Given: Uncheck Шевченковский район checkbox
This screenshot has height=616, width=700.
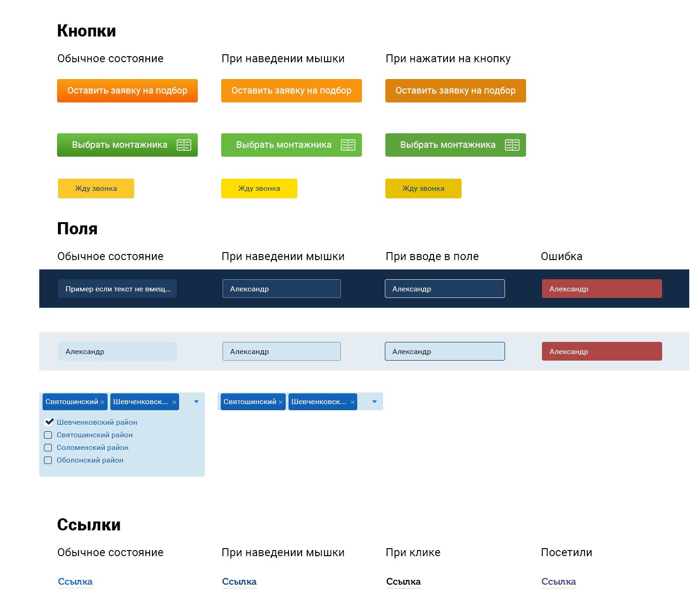Looking at the screenshot, I should click(x=48, y=422).
